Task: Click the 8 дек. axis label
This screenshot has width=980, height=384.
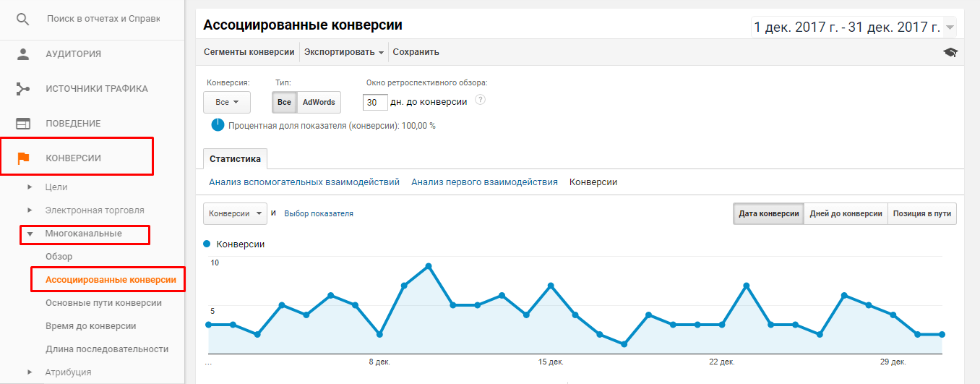Action: 379,362
